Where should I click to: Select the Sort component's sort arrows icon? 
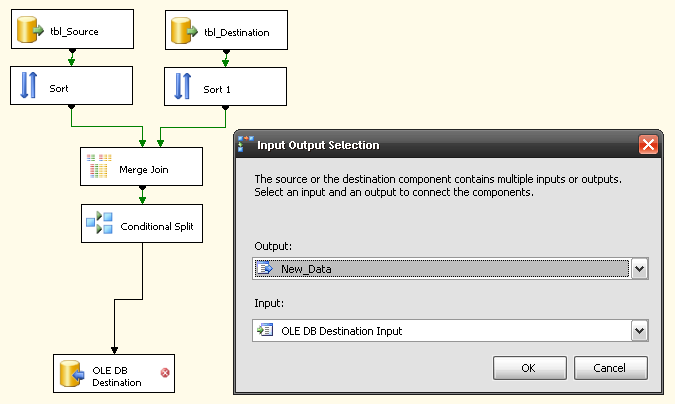29,87
